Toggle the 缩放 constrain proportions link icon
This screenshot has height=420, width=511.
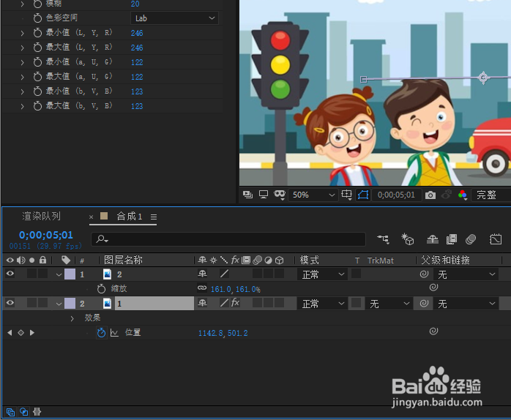coord(202,288)
